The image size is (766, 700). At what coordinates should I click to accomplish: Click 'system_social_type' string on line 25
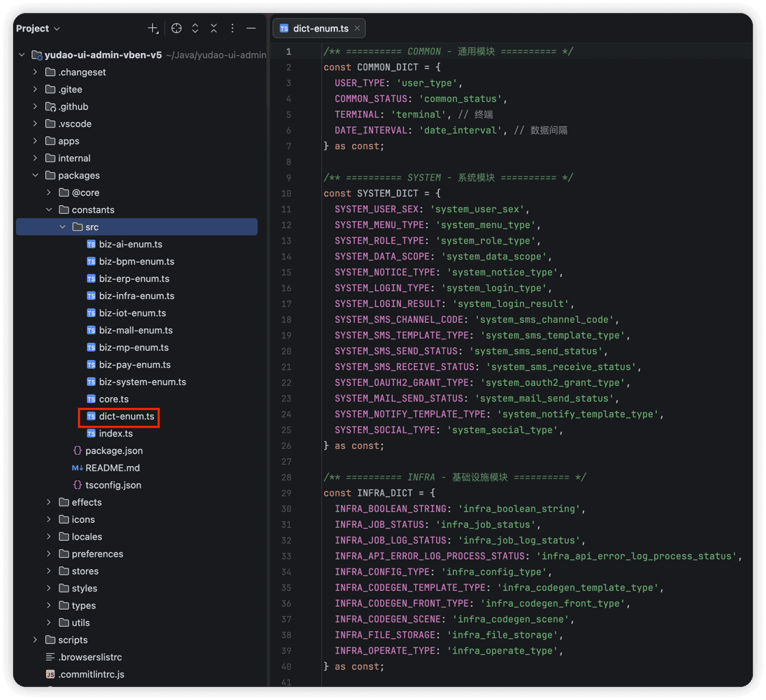pos(503,430)
